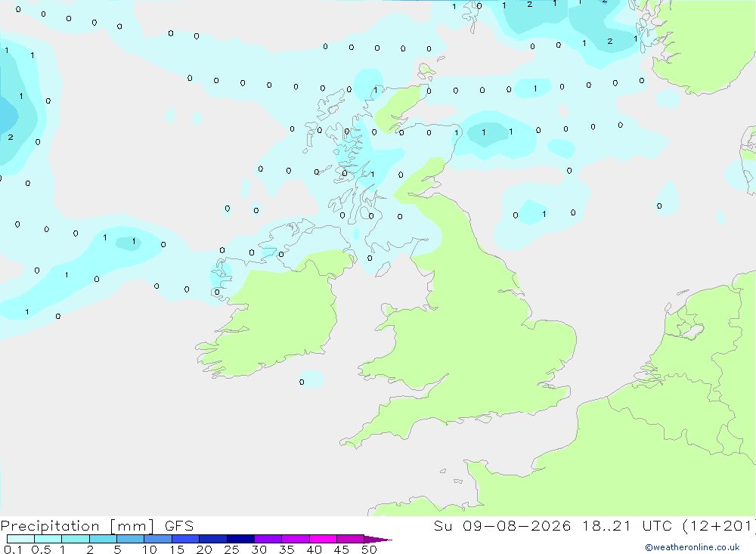The height and width of the screenshot is (554, 756).
Task: Click the legend's over-50 arrow tip
Action: coord(378,540)
